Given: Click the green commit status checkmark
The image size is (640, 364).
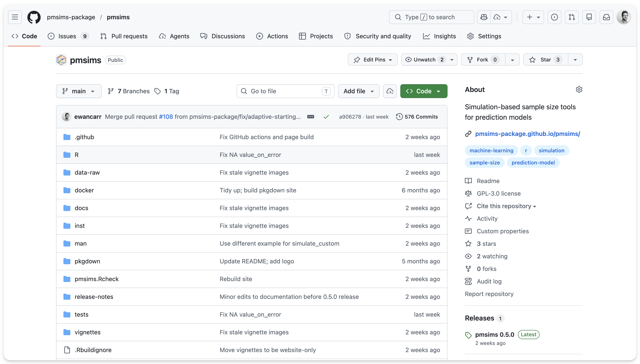Looking at the screenshot, I should (x=326, y=117).
